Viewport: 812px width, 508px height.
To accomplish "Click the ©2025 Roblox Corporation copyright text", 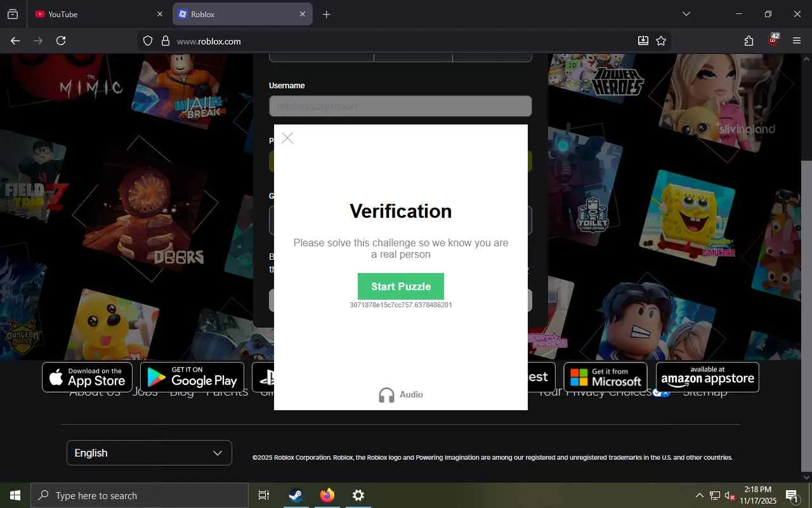I will 492,457.
